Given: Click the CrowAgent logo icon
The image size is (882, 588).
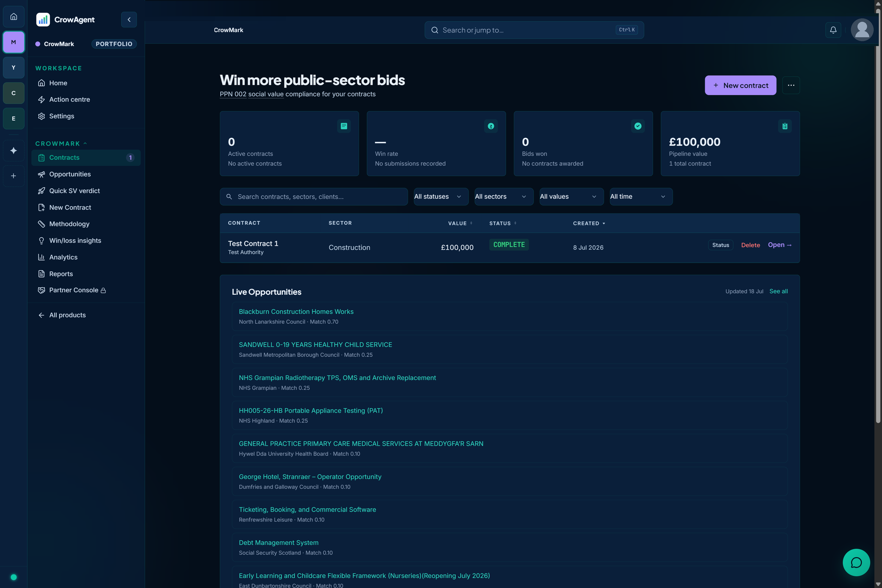Looking at the screenshot, I should (43, 19).
